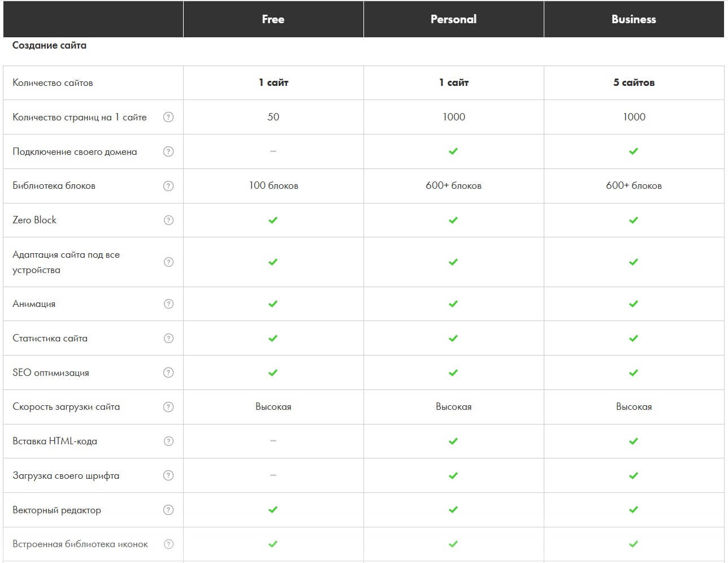
Task: Click the Business checkmark for Подключение своего домена
Action: click(634, 151)
